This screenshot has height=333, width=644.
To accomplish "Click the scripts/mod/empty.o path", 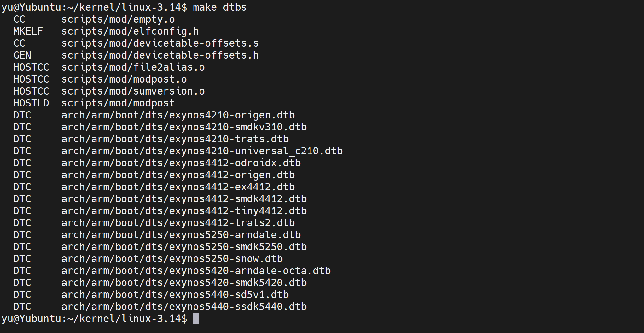I will (x=118, y=20).
